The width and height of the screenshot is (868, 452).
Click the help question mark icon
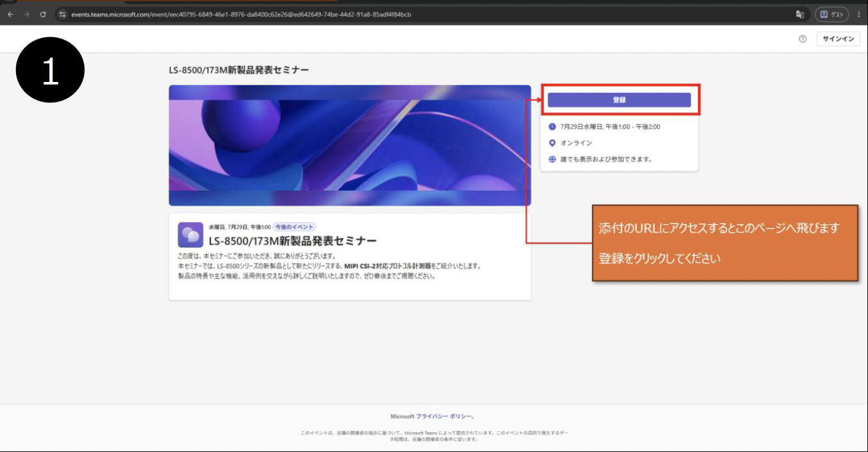(803, 39)
